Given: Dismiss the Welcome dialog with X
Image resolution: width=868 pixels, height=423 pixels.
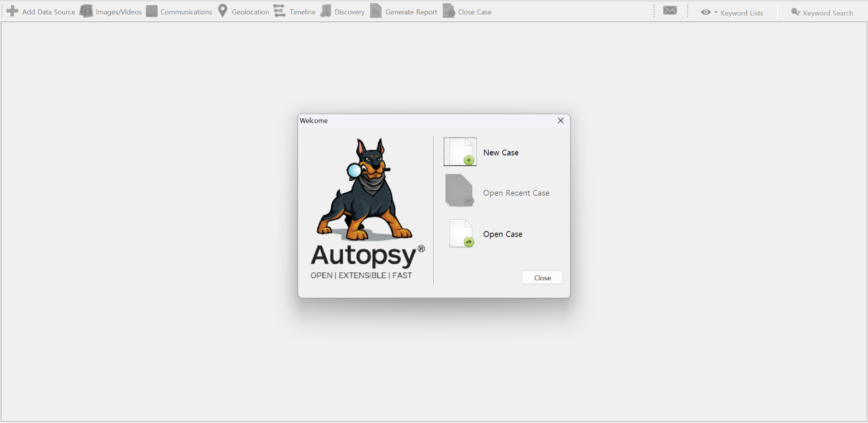Looking at the screenshot, I should (x=561, y=121).
